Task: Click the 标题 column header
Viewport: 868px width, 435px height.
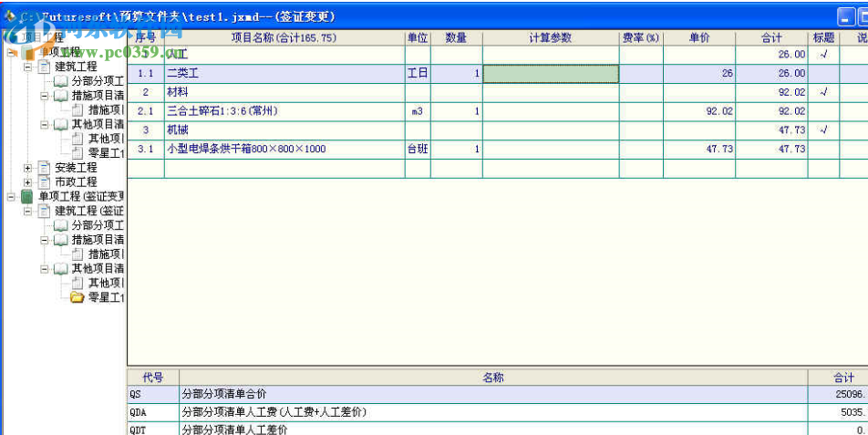Action: [823, 37]
